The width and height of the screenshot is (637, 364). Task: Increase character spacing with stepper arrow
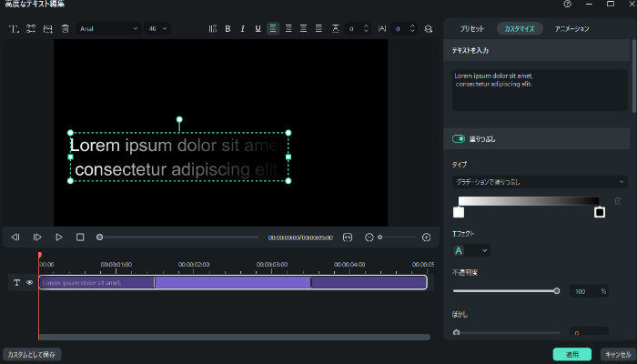point(412,26)
